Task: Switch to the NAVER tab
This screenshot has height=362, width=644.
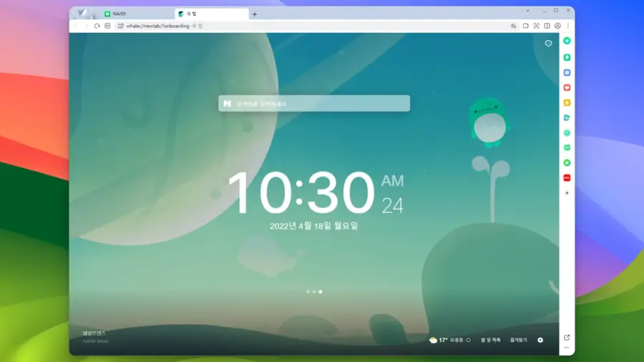Action: coord(137,14)
